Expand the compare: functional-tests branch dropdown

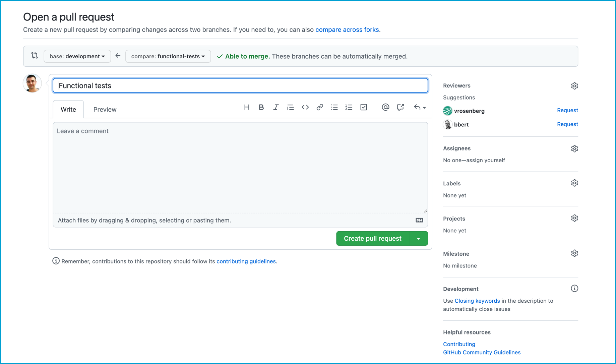[x=168, y=56]
